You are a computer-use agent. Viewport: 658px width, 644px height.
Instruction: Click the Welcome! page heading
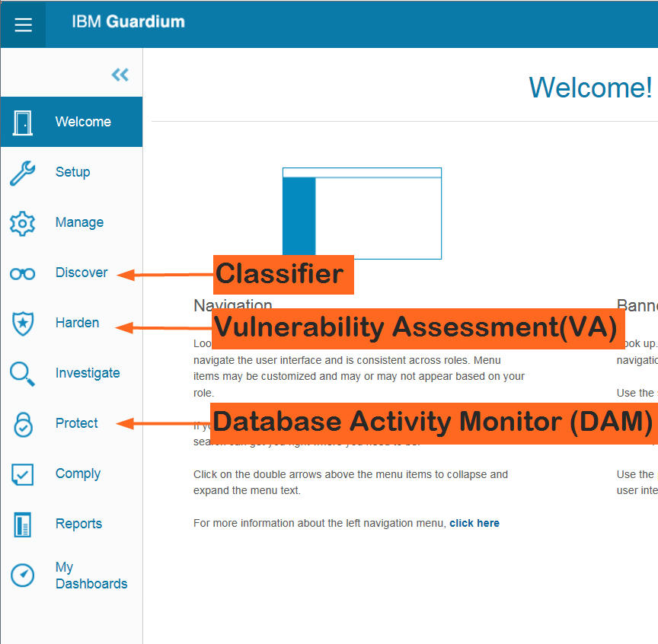(x=590, y=88)
